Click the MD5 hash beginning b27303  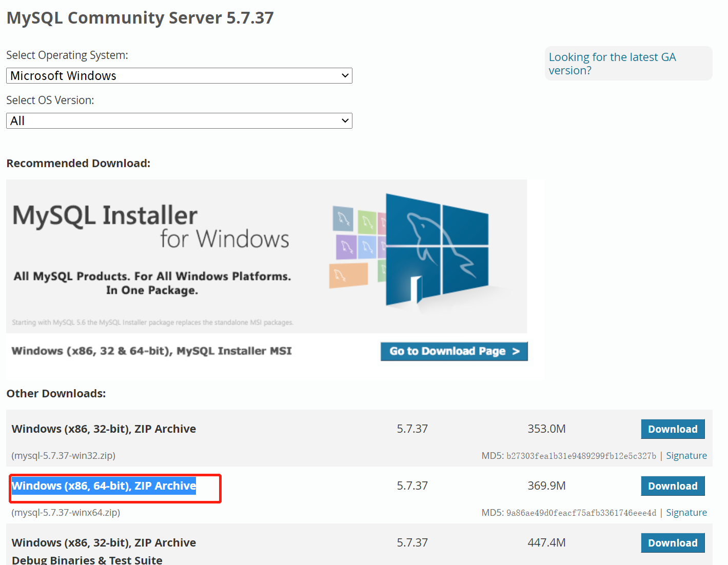click(581, 456)
